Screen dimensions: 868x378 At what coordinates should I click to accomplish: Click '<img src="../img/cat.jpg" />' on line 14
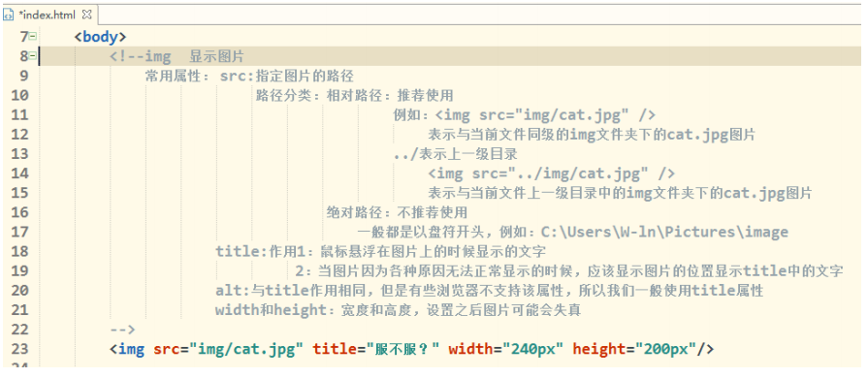(x=552, y=173)
